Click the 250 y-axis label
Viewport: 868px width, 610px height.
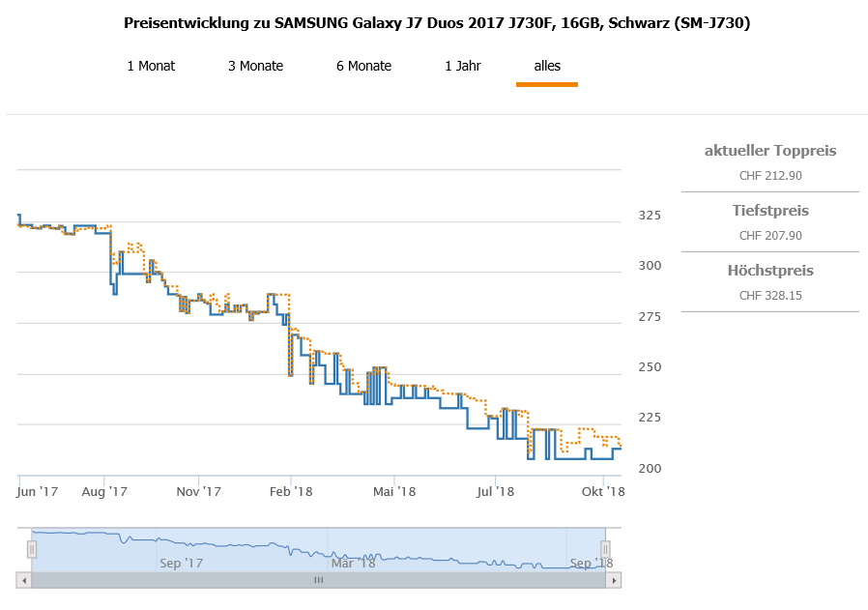click(x=650, y=367)
